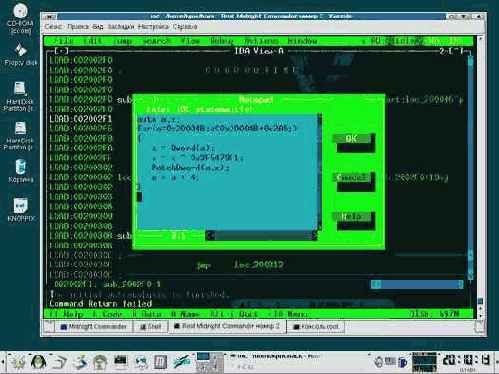Click the F1 Help status bar hint
The height and width of the screenshot is (374, 499).
[x=66, y=314]
